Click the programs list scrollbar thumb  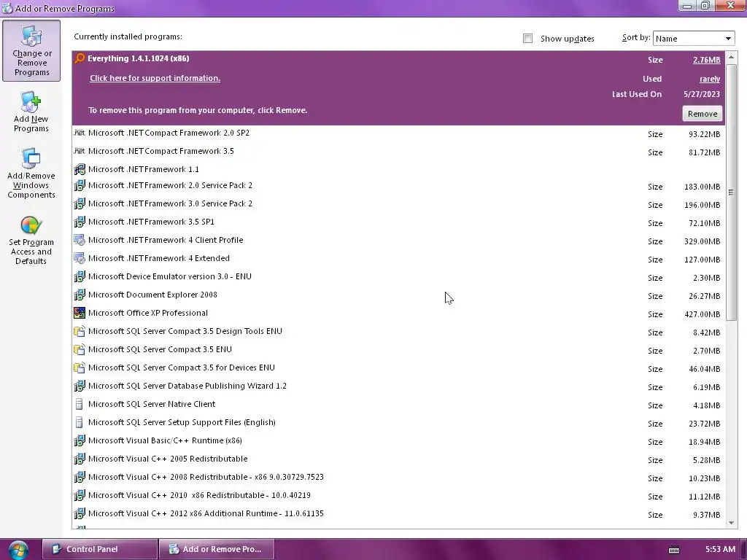731,192
